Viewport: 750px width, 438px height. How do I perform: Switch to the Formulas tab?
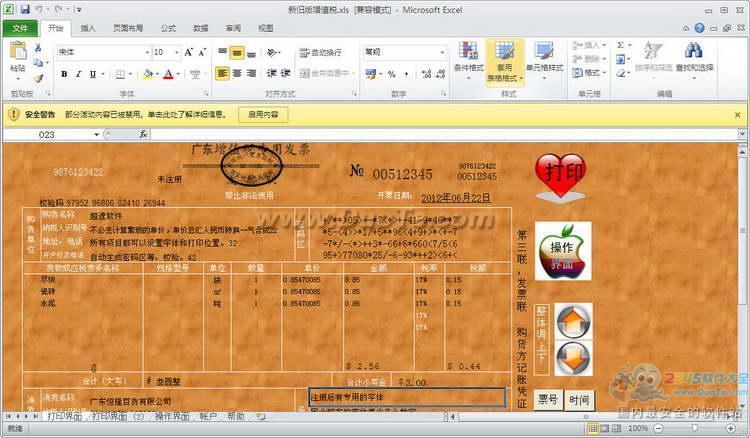168,28
